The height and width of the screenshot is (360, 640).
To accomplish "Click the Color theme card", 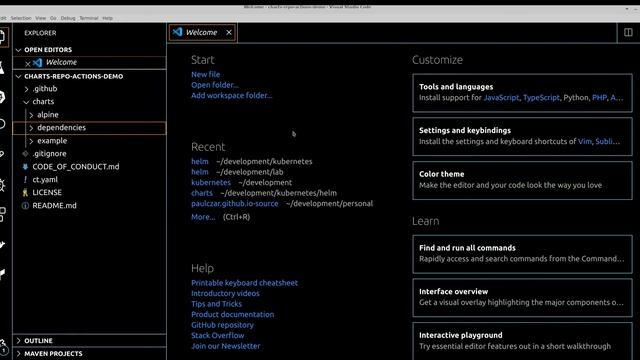I will tap(522, 180).
